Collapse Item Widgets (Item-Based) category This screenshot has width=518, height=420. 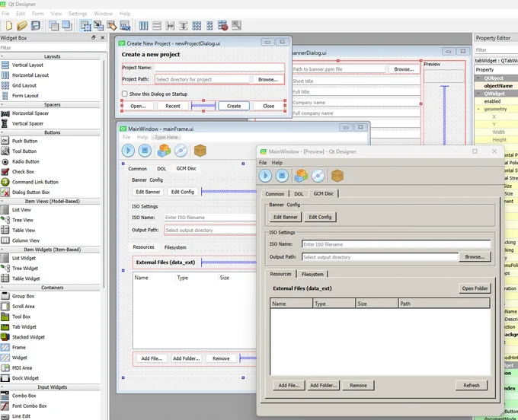click(2, 250)
